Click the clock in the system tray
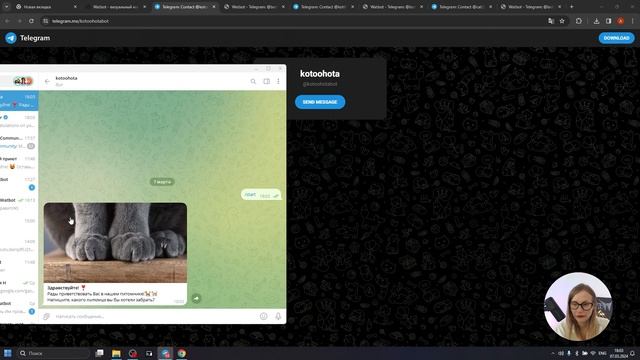This screenshot has width=640, height=360. [619, 353]
